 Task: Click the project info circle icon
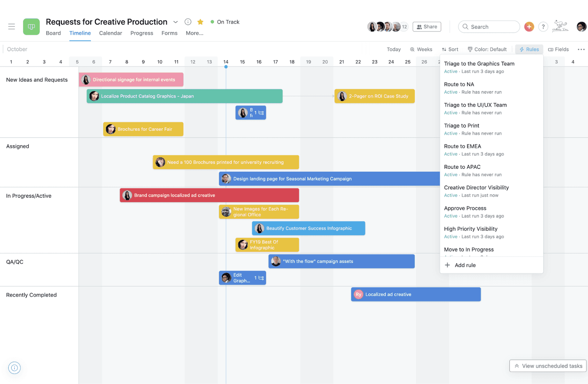pyautogui.click(x=188, y=22)
